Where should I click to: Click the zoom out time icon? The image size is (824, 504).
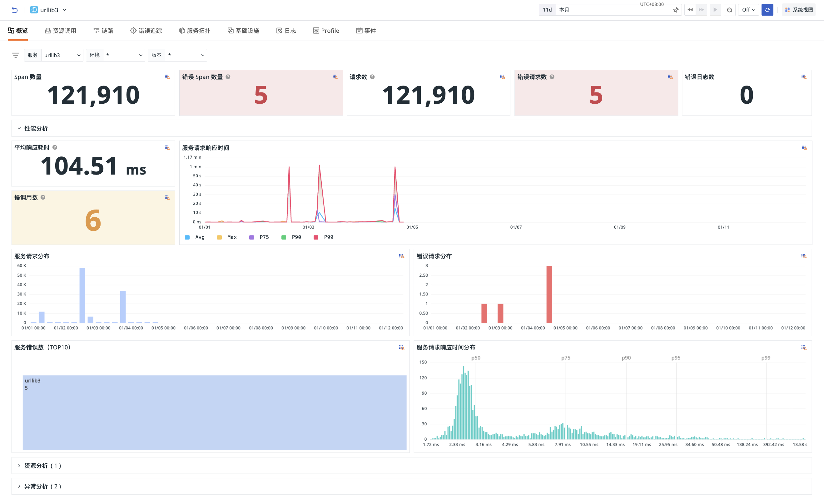pos(729,10)
